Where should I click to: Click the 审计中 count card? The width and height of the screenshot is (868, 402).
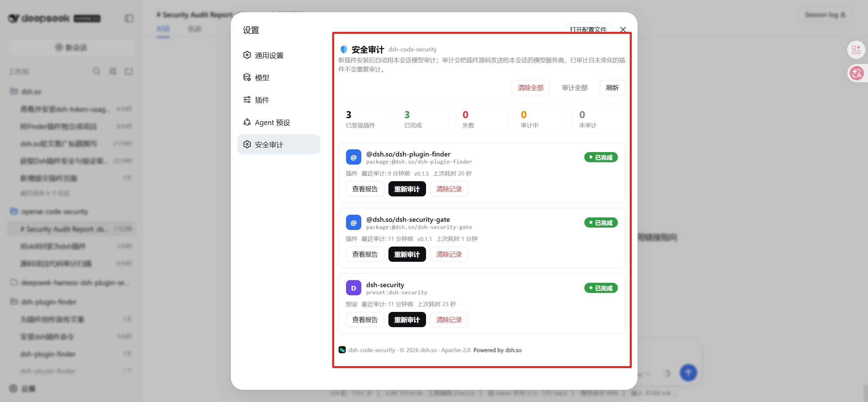pos(540,119)
